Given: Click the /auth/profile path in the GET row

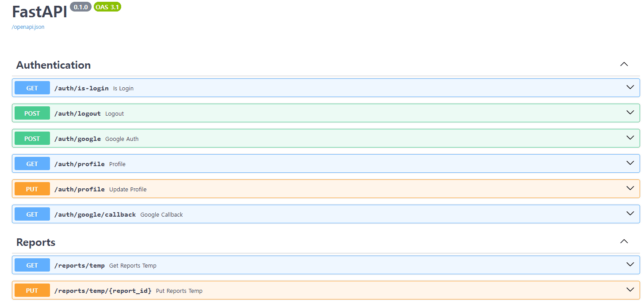Looking at the screenshot, I should 80,164.
